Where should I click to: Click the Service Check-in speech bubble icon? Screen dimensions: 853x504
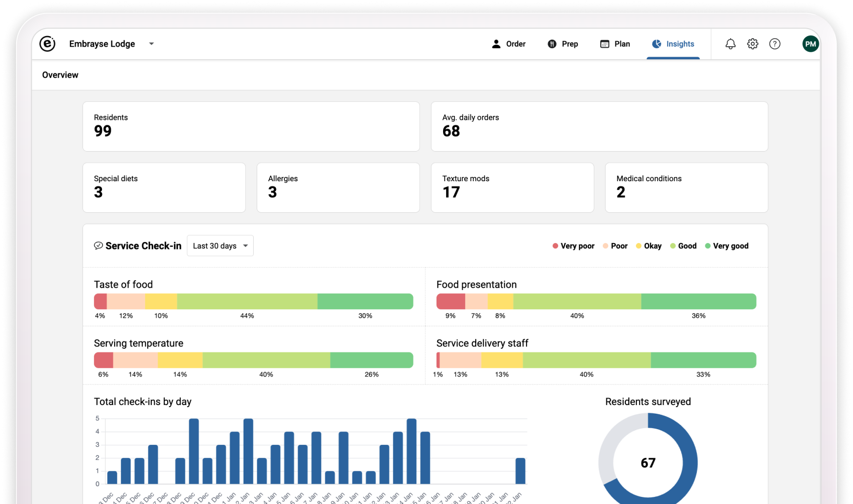[98, 245]
